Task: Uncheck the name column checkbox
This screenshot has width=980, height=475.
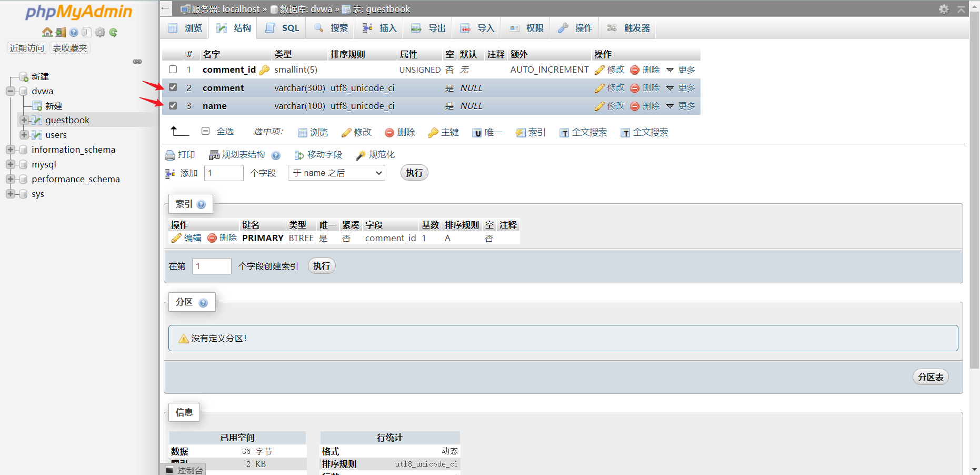Action: 173,105
